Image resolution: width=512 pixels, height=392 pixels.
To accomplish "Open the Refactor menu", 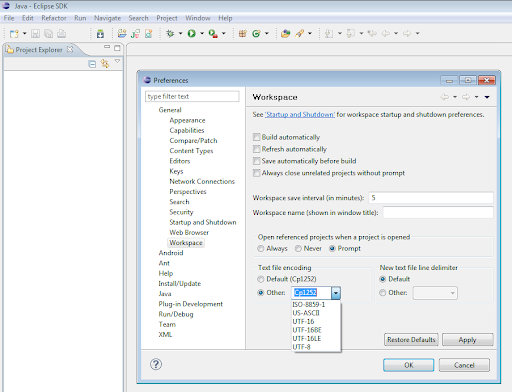I will 54,18.
